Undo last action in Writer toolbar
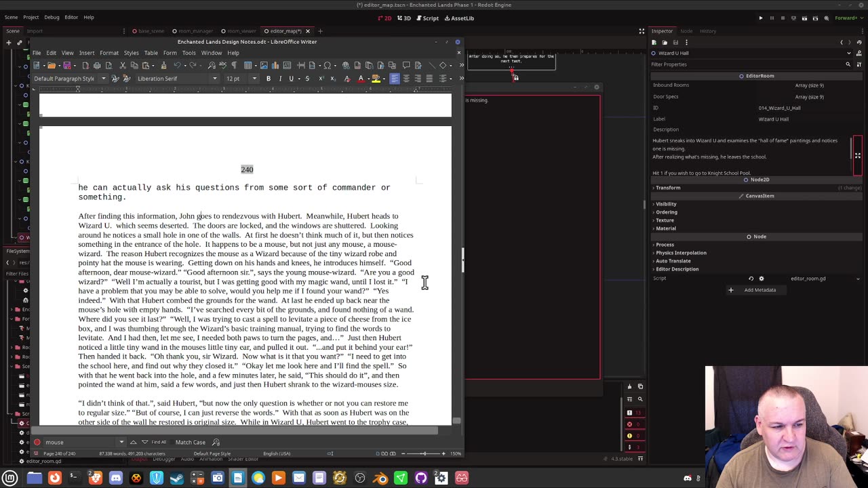The height and width of the screenshot is (488, 868). click(177, 65)
